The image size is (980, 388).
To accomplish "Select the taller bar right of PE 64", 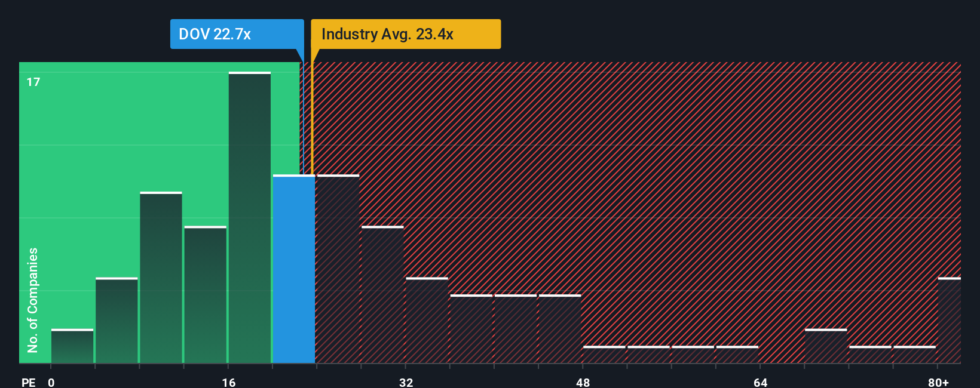I will (826, 346).
